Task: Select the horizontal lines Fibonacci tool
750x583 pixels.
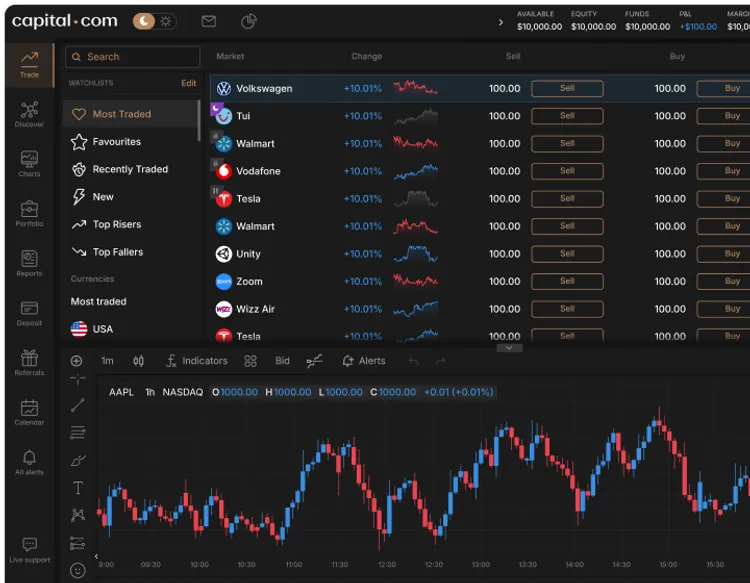Action: tap(77, 432)
